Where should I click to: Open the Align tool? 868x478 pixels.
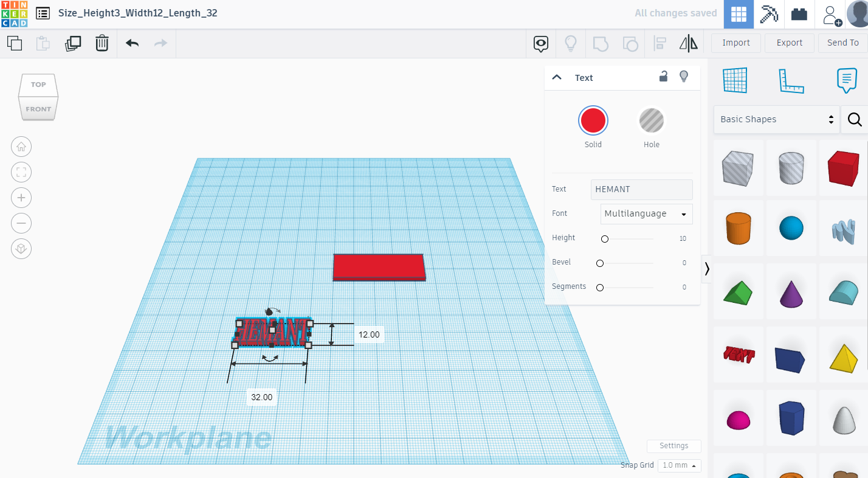[x=660, y=43]
